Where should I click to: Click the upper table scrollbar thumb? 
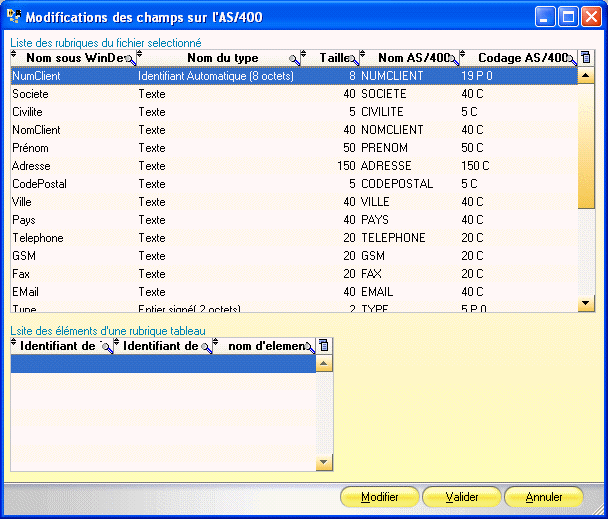click(586, 146)
